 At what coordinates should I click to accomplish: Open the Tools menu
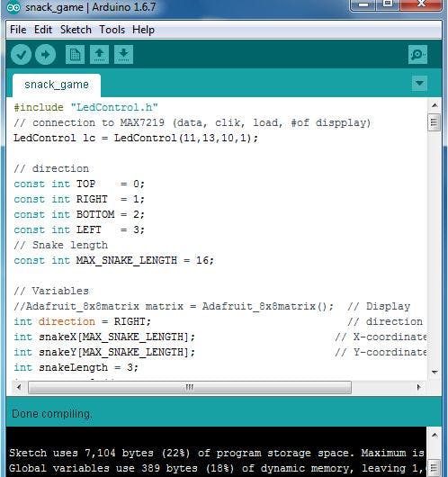pyautogui.click(x=112, y=30)
